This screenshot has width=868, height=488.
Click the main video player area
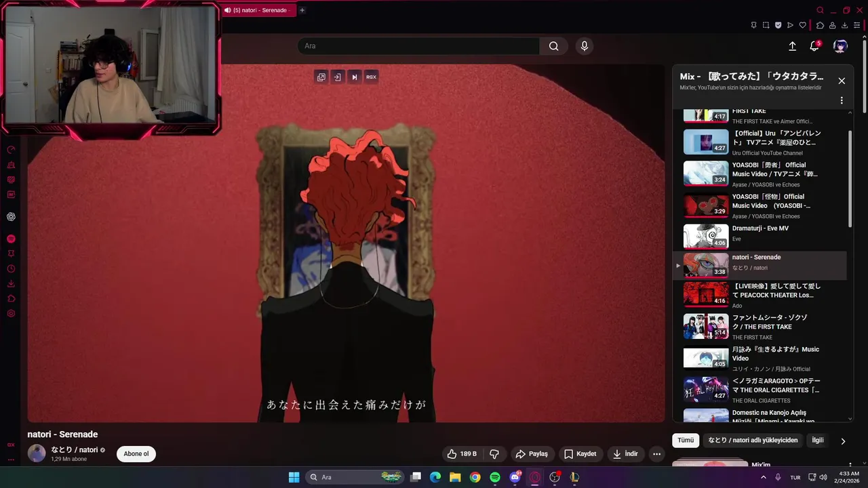[x=346, y=243]
